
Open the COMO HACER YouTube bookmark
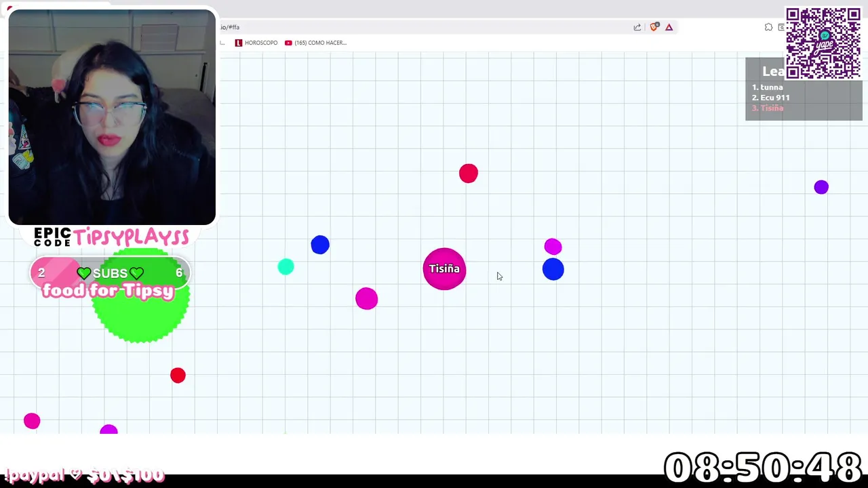[x=315, y=43]
